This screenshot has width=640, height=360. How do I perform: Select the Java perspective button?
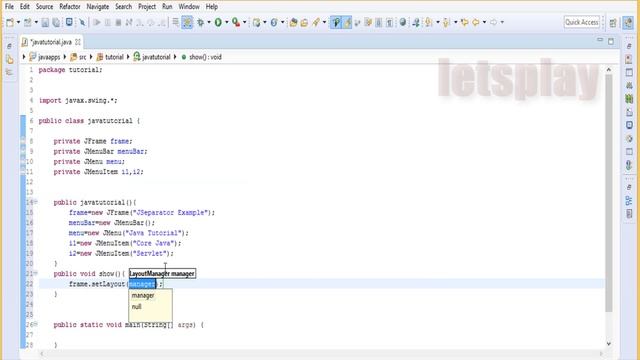click(628, 23)
